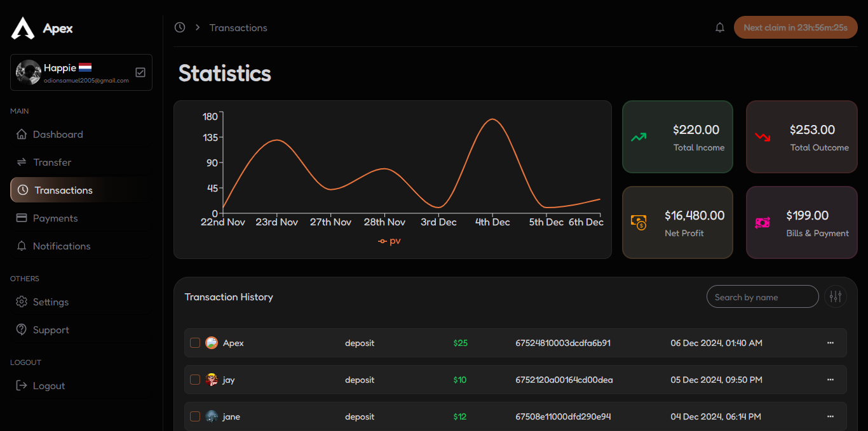Click the Next claim countdown button
Image resolution: width=868 pixels, height=431 pixels.
(x=796, y=27)
